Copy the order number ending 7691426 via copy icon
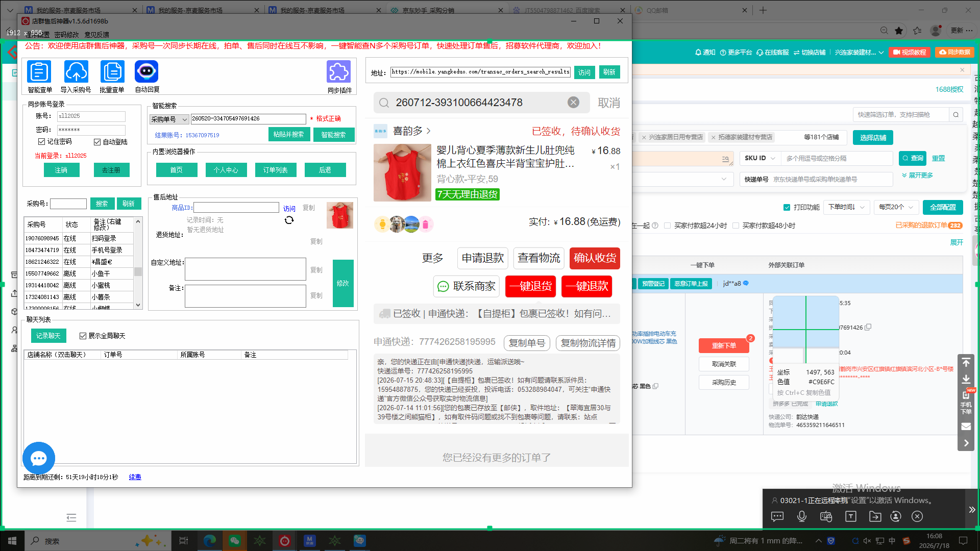 coord(868,327)
